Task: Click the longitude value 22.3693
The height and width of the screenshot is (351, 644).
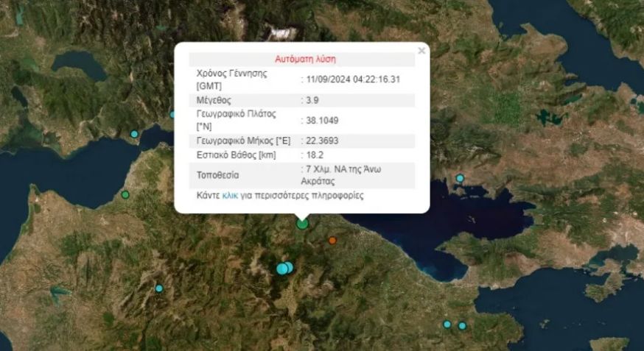Action: coord(324,140)
